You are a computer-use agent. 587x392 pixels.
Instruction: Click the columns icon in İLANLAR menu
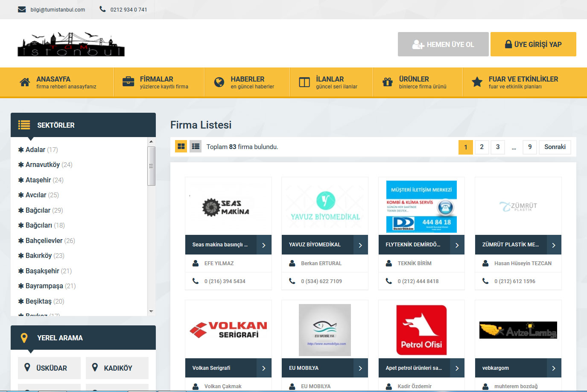click(x=304, y=82)
